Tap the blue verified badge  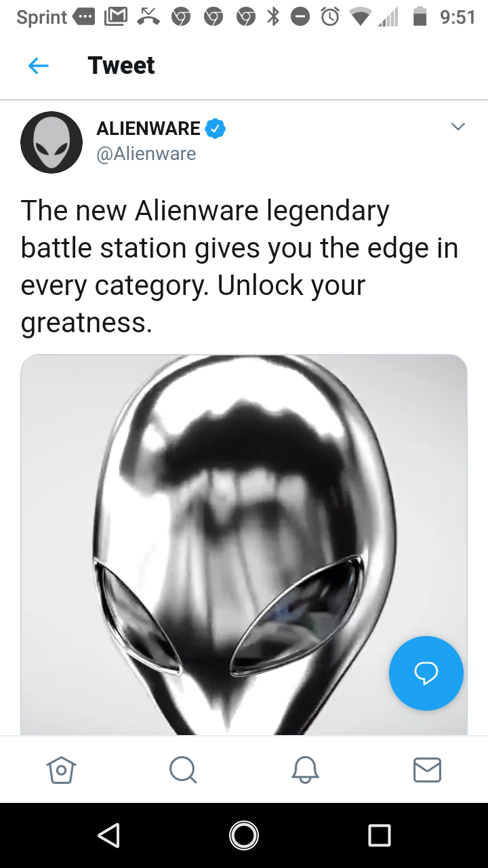(216, 128)
